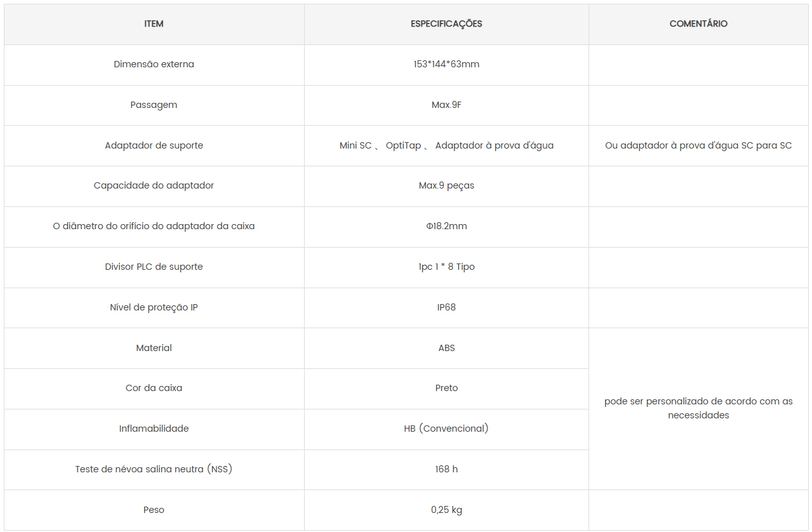Select the 1pc 1 * 8 Tipo value

coord(446,267)
